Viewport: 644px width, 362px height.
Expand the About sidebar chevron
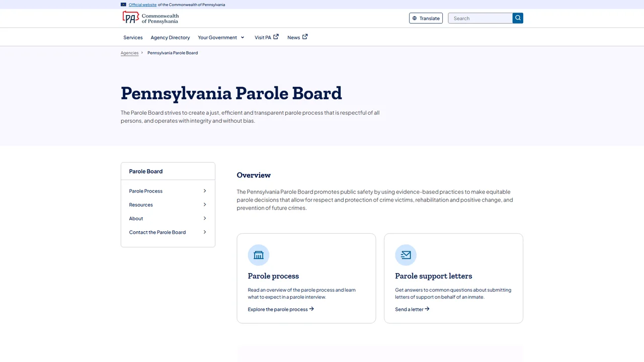(x=205, y=218)
